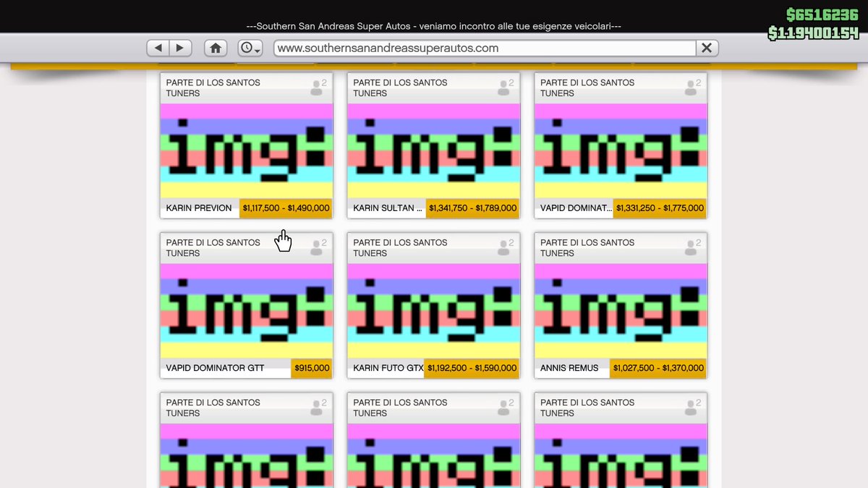Click the $1,117,500 - $1,490,000 price tag
This screenshot has width=868, height=488.
tap(286, 208)
